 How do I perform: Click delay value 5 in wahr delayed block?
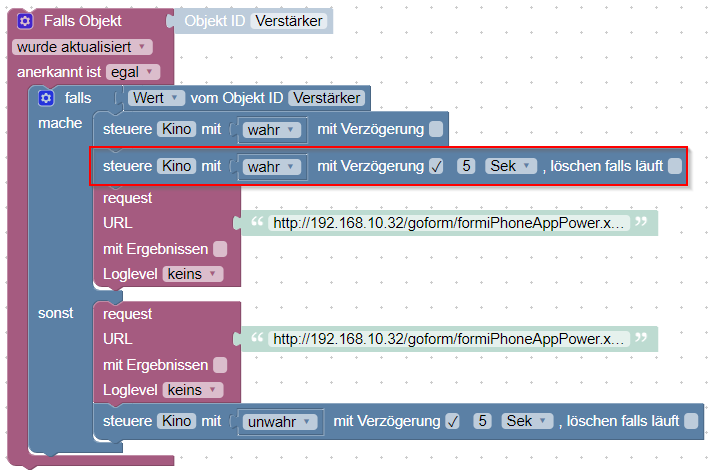tap(466, 166)
